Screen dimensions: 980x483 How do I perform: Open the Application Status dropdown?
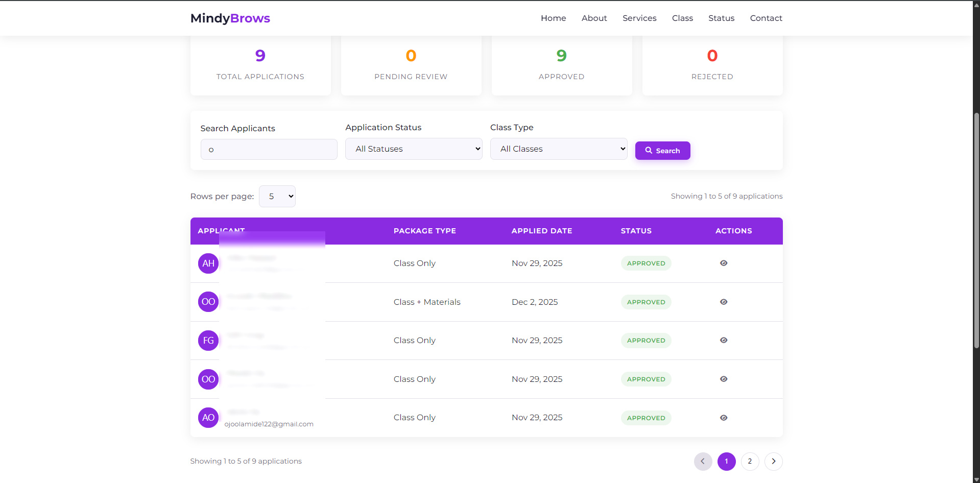pyautogui.click(x=414, y=149)
